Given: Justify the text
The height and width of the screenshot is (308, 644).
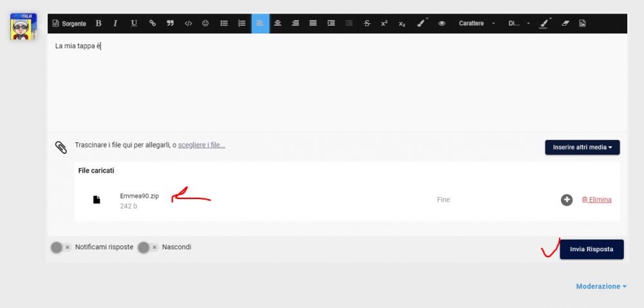Looking at the screenshot, I should (313, 24).
